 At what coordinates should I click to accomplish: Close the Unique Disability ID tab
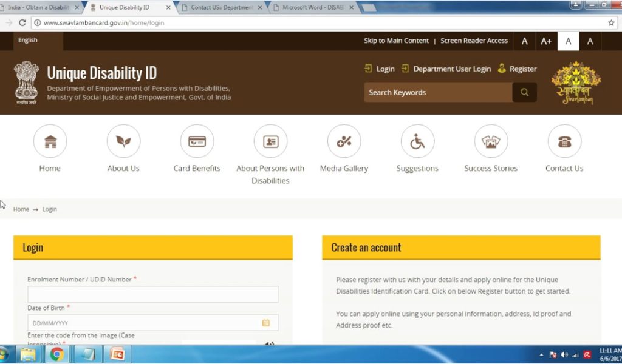[168, 7]
